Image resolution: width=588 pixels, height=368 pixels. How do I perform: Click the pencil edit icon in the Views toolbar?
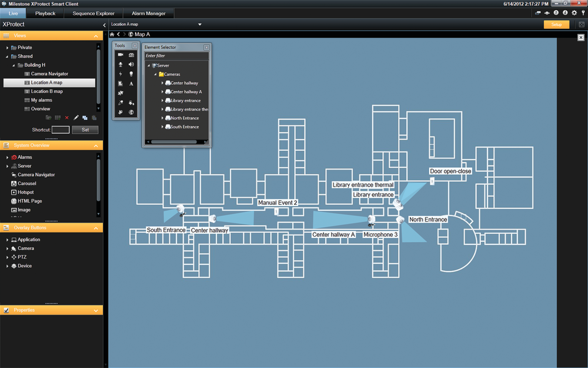pos(75,117)
